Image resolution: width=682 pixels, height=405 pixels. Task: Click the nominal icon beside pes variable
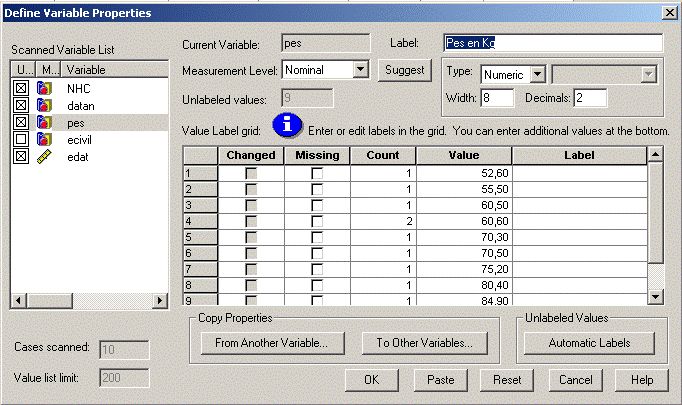pyautogui.click(x=44, y=122)
